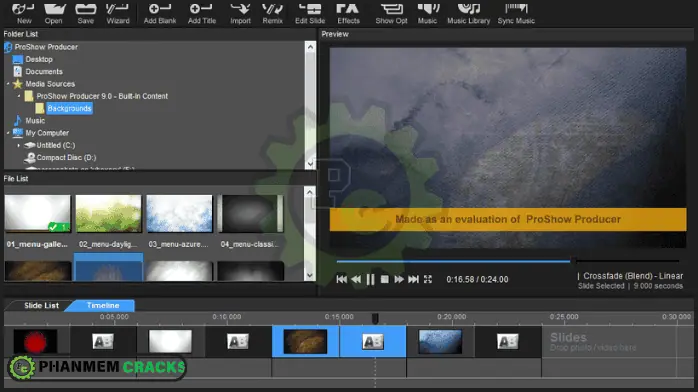The image size is (698, 392).
Task: Launch the Wizard tool
Action: pos(118,12)
